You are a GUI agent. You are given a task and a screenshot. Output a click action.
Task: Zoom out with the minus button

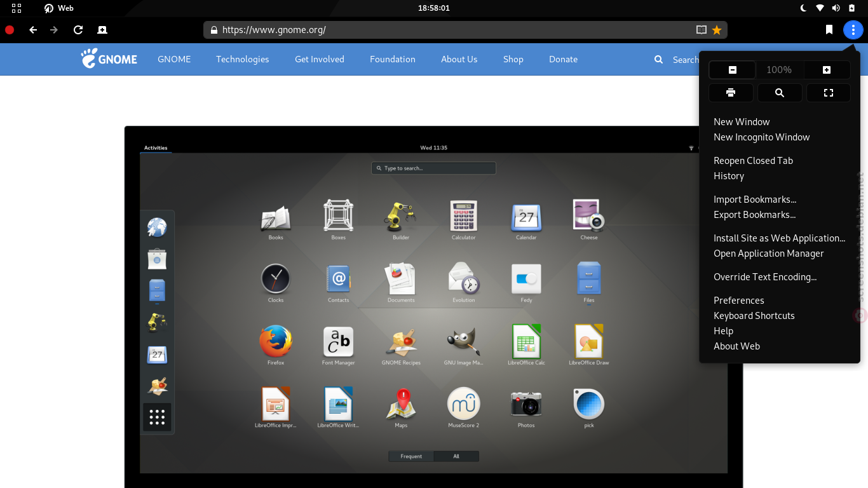tap(732, 70)
